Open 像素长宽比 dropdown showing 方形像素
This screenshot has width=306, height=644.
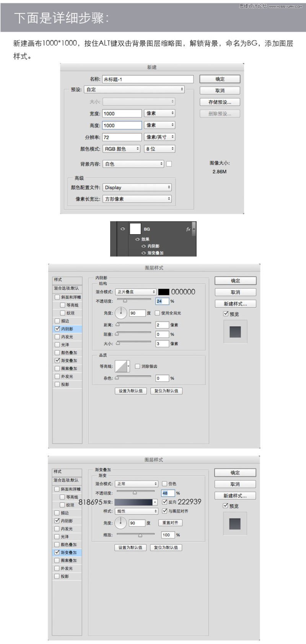pos(137,199)
